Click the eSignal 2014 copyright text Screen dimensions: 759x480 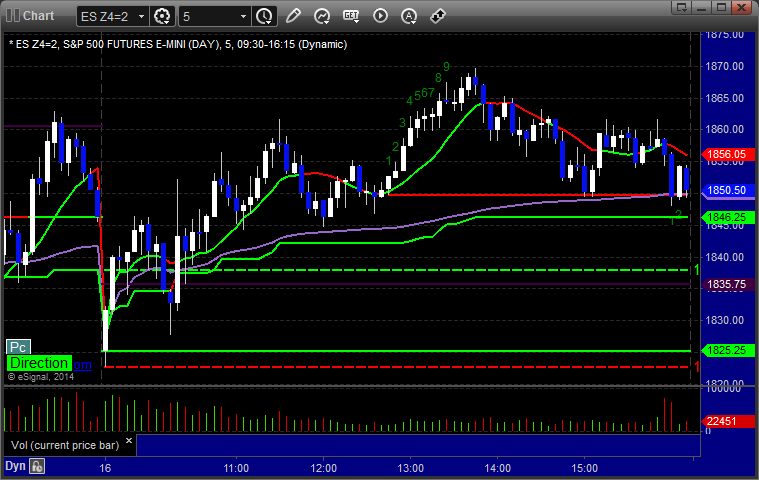(41, 376)
